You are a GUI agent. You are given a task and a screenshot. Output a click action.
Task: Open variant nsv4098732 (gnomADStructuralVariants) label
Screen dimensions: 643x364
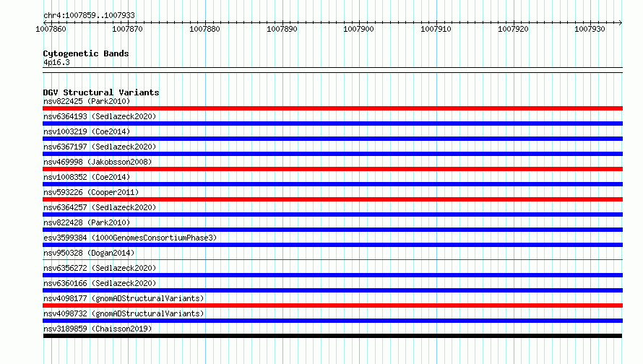[124, 313]
